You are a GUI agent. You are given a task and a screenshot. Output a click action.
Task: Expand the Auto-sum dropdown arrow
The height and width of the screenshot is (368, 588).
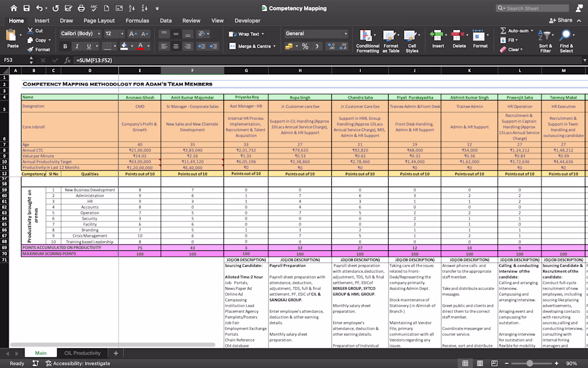click(532, 31)
